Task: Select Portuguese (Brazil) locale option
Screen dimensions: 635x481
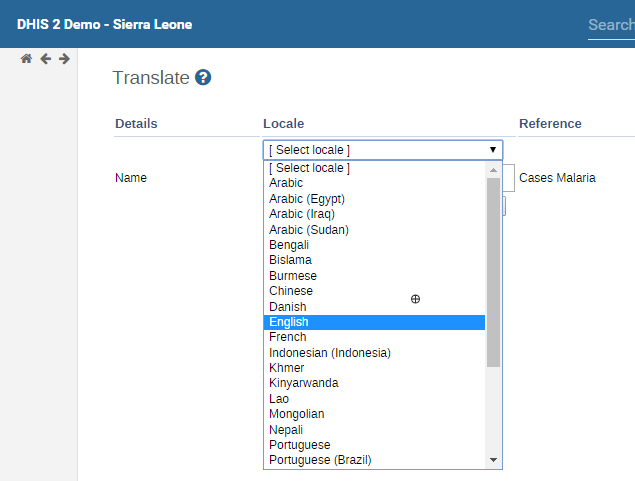Action: [x=374, y=460]
